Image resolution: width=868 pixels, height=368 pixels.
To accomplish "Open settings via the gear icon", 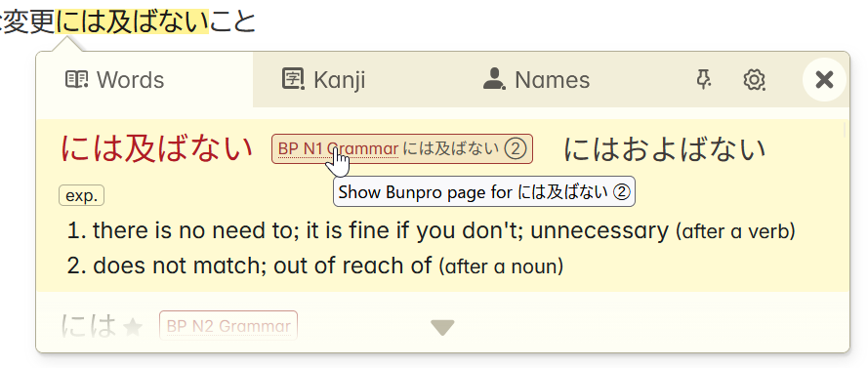I will coord(754,80).
